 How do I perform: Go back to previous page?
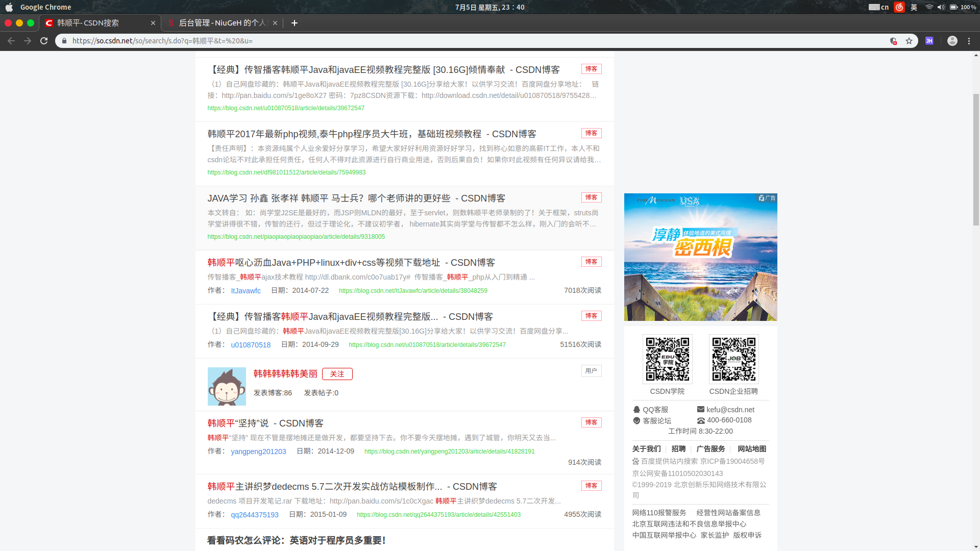coord(11,41)
